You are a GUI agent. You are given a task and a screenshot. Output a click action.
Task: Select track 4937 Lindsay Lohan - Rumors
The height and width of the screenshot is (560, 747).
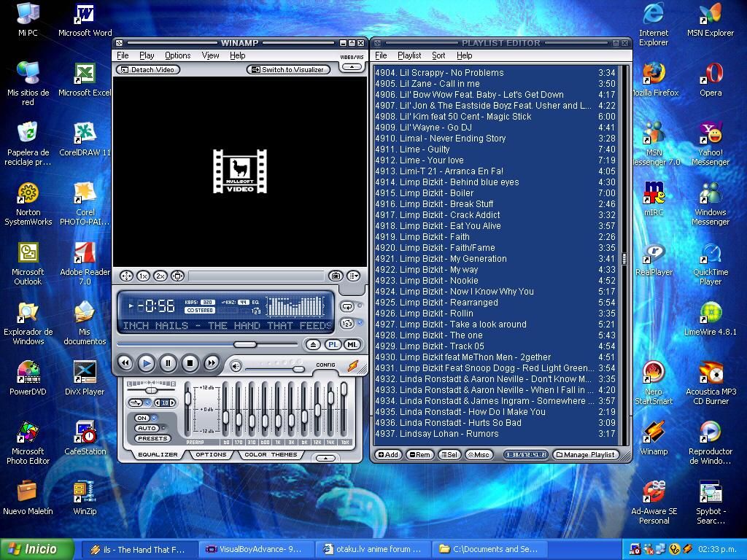(x=495, y=434)
